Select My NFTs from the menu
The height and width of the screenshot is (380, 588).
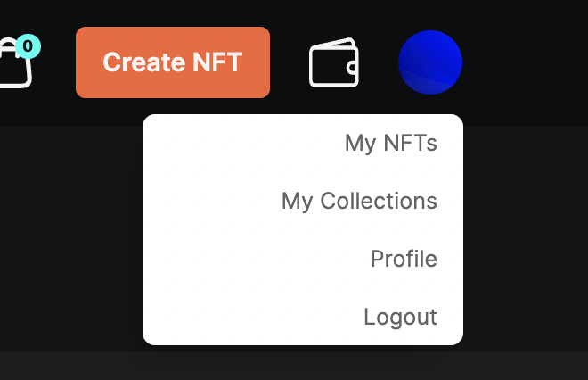pyautogui.click(x=390, y=143)
